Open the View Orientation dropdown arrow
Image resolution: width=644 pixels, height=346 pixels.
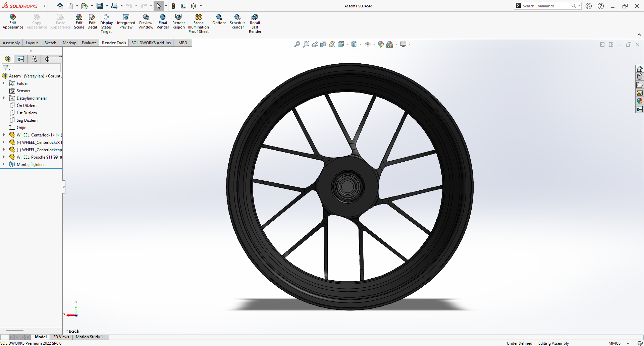coord(347,44)
